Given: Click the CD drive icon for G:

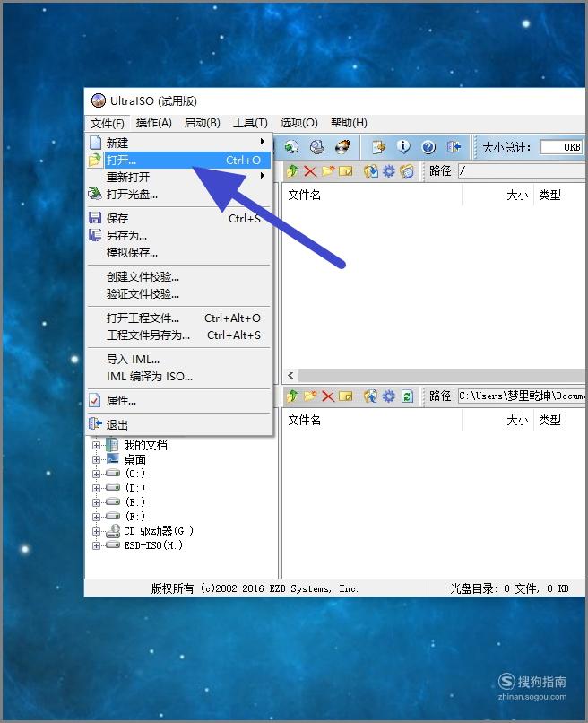Looking at the screenshot, I should coord(113,531).
